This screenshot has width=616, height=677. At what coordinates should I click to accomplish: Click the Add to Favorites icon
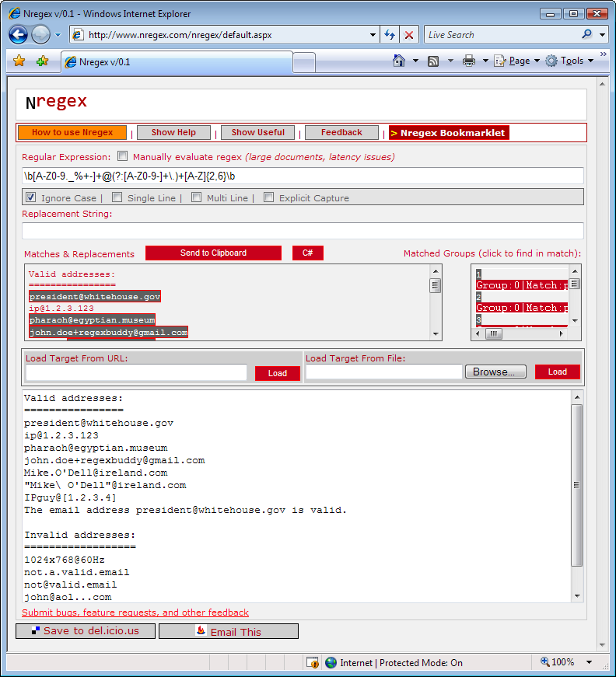point(42,61)
